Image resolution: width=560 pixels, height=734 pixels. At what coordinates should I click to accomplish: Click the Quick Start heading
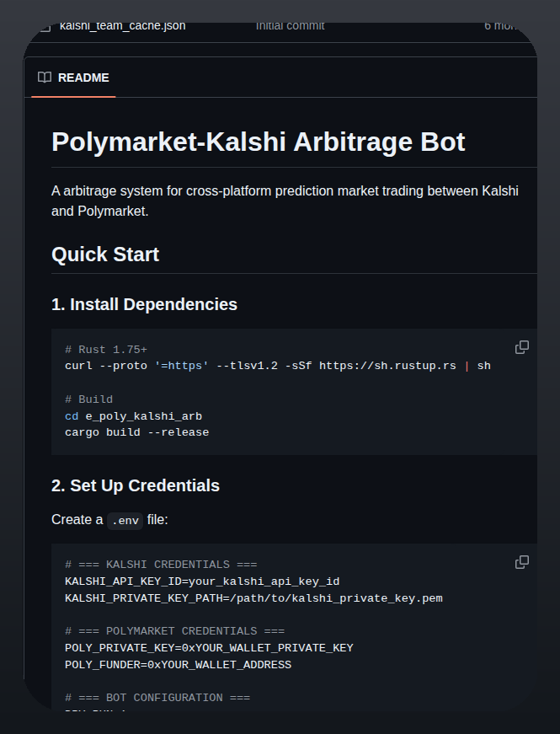point(105,254)
